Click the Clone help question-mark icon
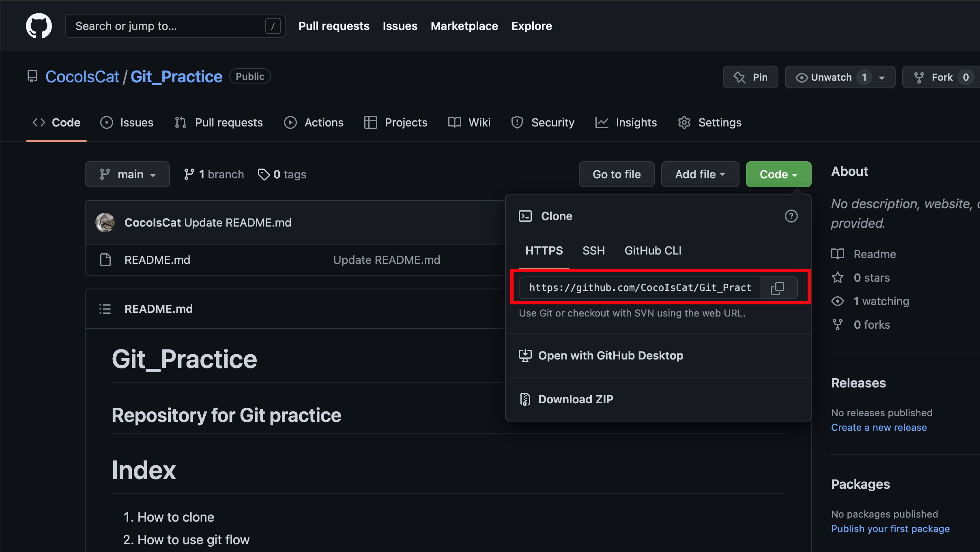Image resolution: width=980 pixels, height=552 pixels. click(x=791, y=216)
